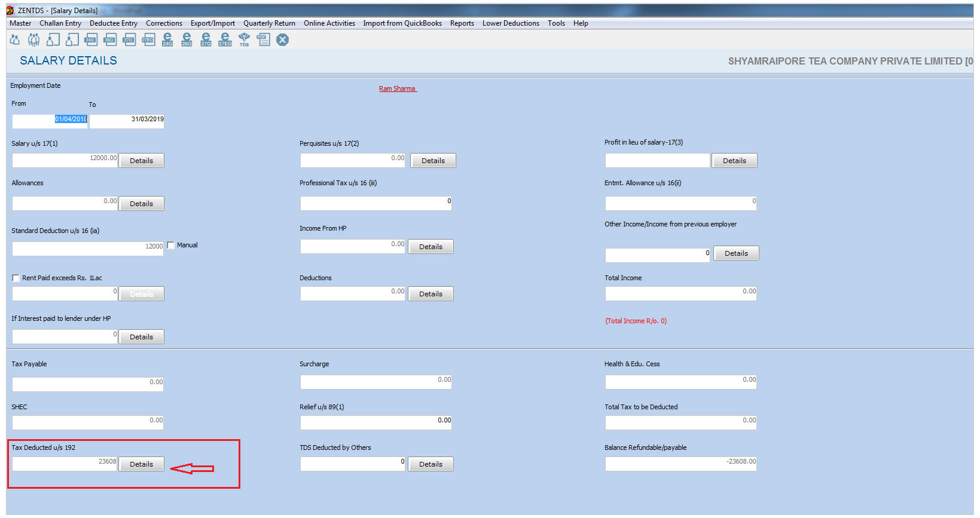Click the Health & Edu. Cess field

(x=681, y=382)
